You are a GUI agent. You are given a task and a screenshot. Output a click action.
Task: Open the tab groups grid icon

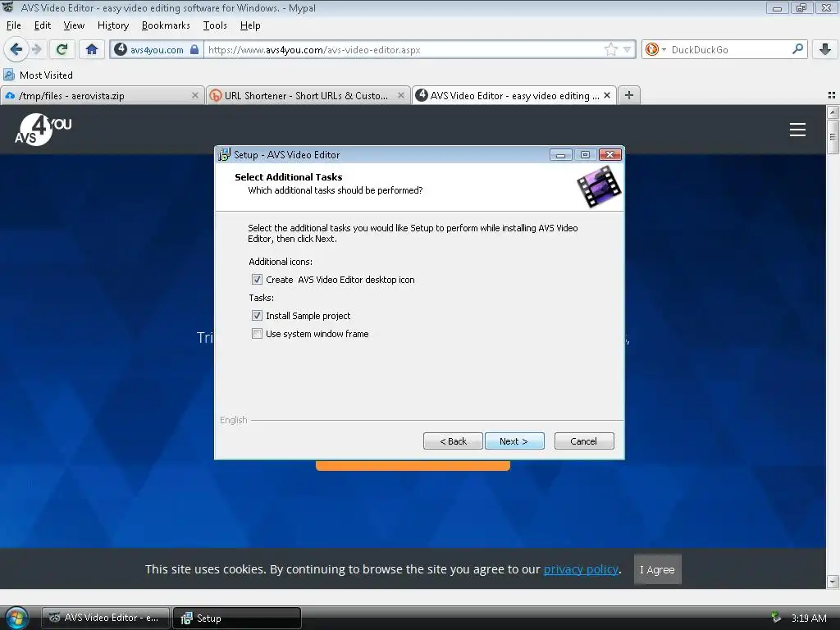click(832, 95)
